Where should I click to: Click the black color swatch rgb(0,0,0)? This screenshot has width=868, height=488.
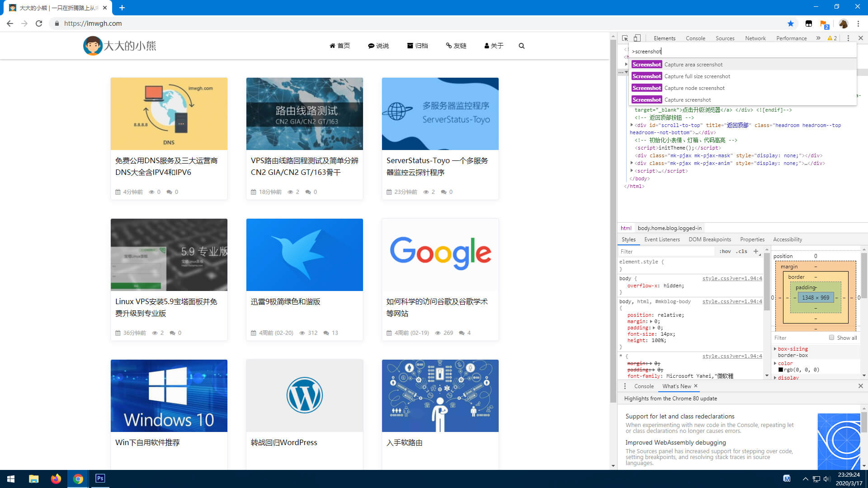(x=780, y=370)
